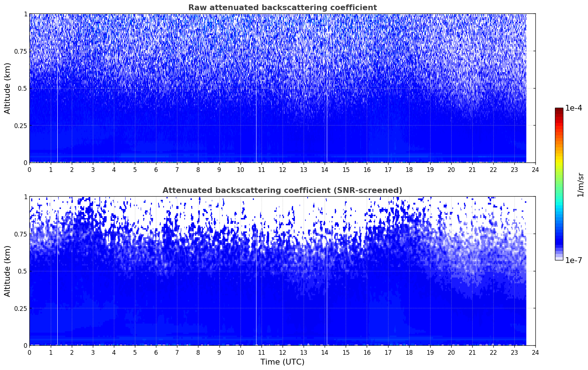This screenshot has width=588, height=370.
Task: Click hour tick '12' under the raw plot
Action: click(282, 169)
